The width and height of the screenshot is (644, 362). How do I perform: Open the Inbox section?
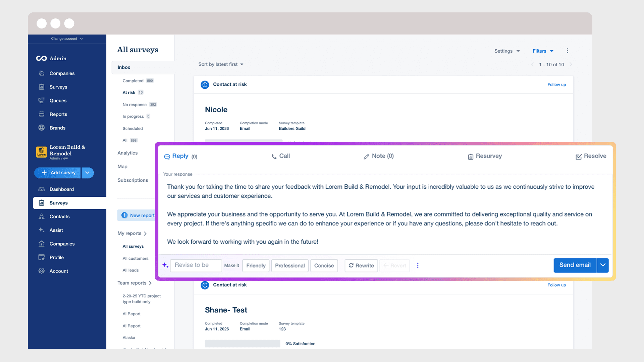[143, 67]
